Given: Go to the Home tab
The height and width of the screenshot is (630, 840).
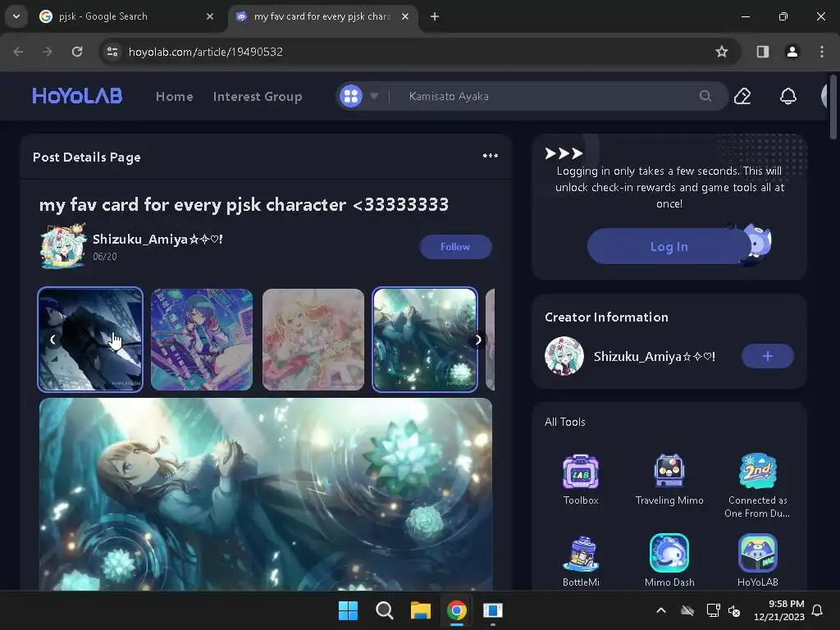Looking at the screenshot, I should (x=174, y=97).
